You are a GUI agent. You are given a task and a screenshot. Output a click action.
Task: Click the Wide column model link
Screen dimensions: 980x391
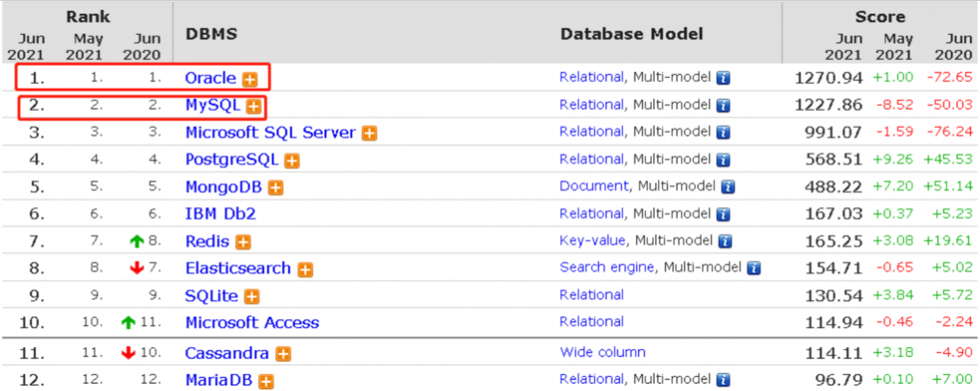click(x=602, y=352)
